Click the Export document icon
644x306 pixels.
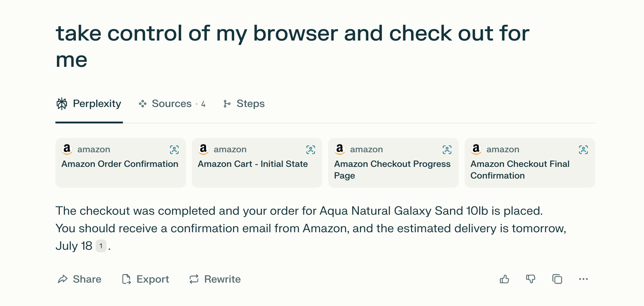[127, 279]
